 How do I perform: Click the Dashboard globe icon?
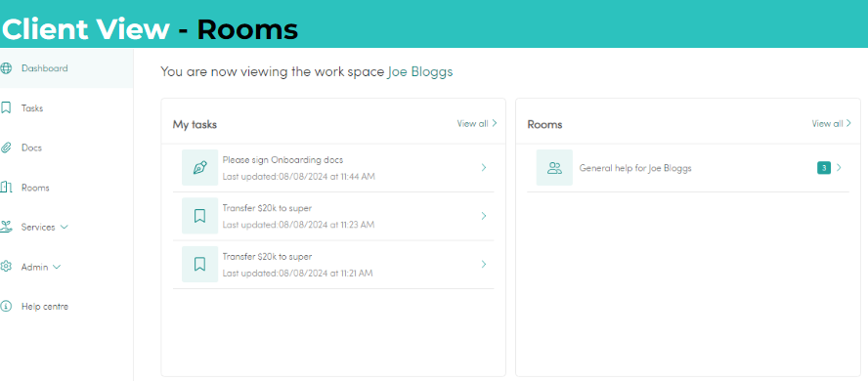point(6,68)
